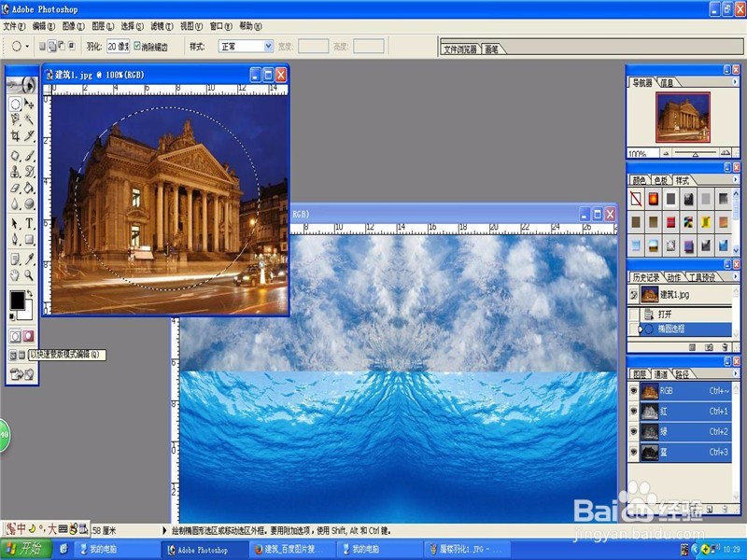This screenshot has height=560, width=747.
Task: Click the foreground black color swatch
Action: (17, 300)
